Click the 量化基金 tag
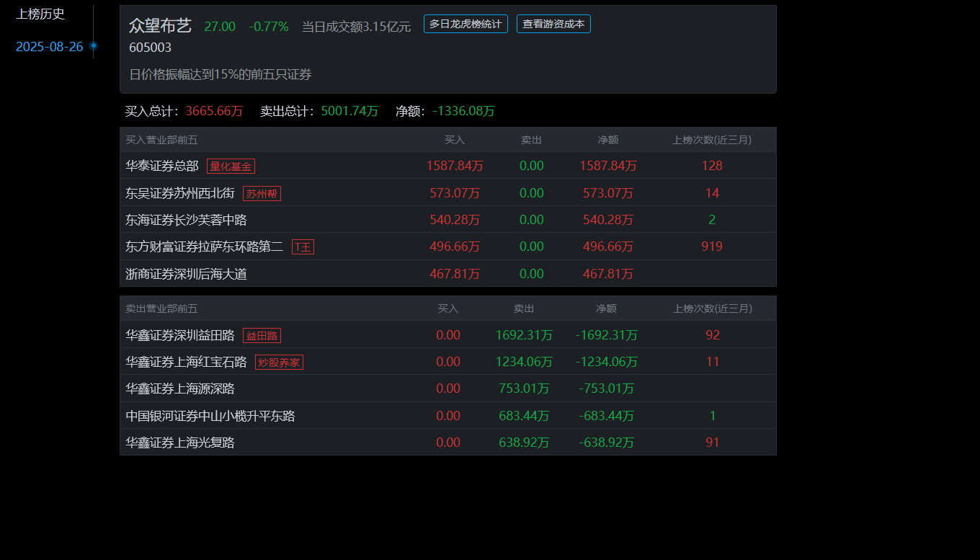 [231, 166]
